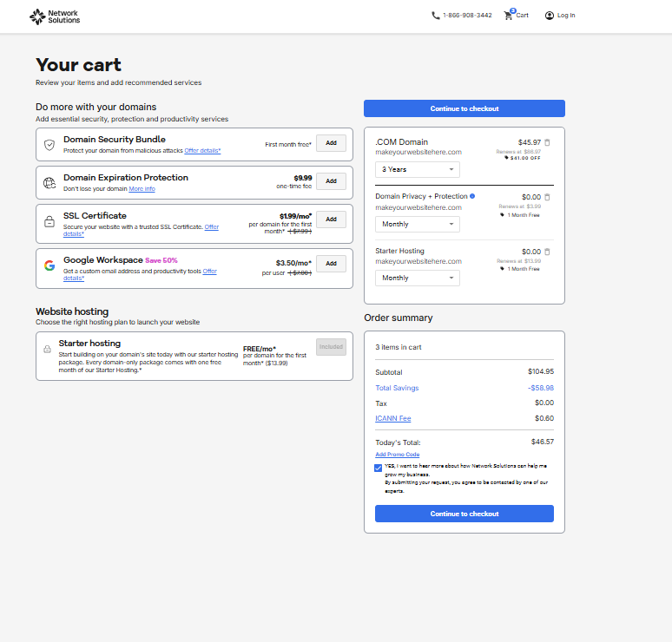
Task: Open Starter Hosting Monthly billing dropdown
Action: point(418,278)
